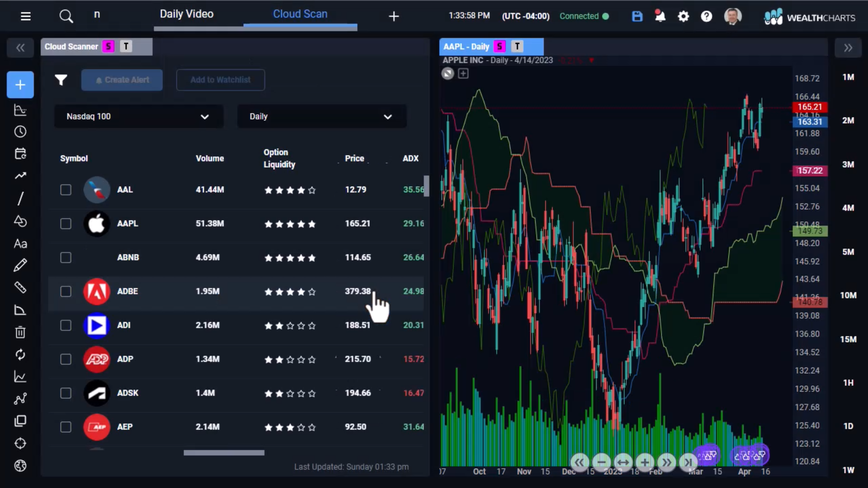The width and height of the screenshot is (868, 488).
Task: Click chart scroll back double arrow
Action: click(x=579, y=462)
